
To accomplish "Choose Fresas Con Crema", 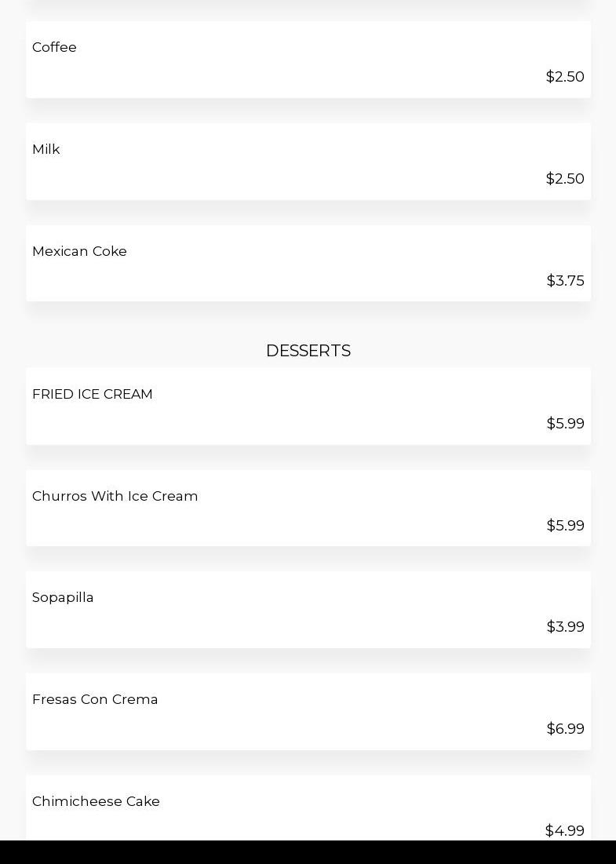I will (x=95, y=699).
